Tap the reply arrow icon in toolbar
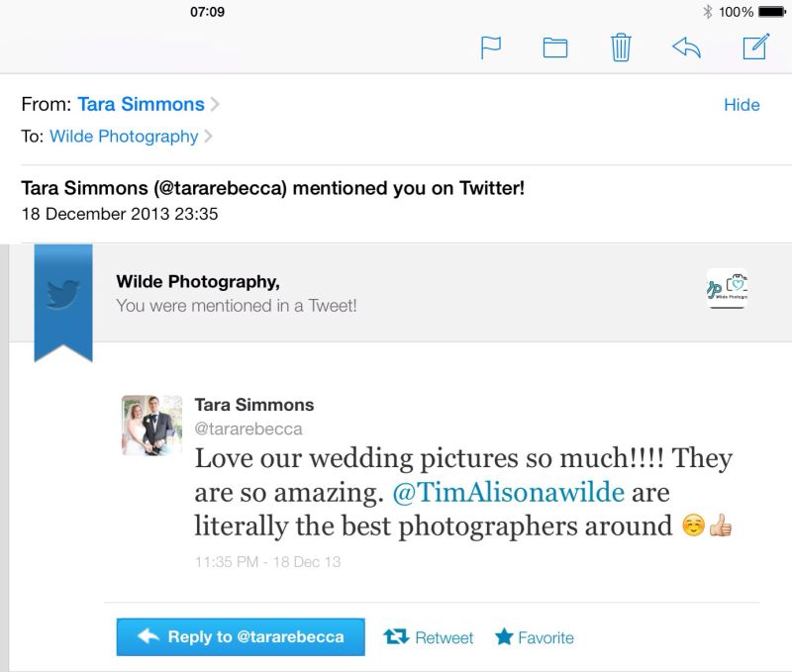 [x=686, y=48]
